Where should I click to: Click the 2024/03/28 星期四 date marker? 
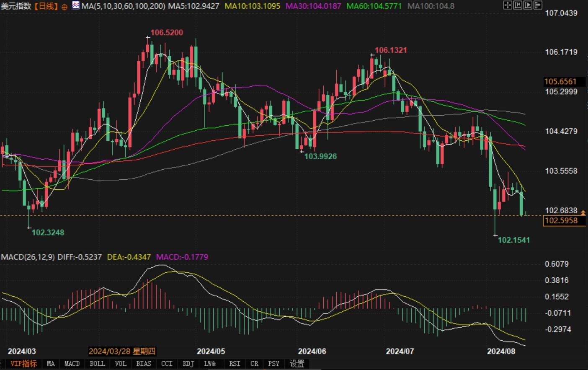pos(122,351)
